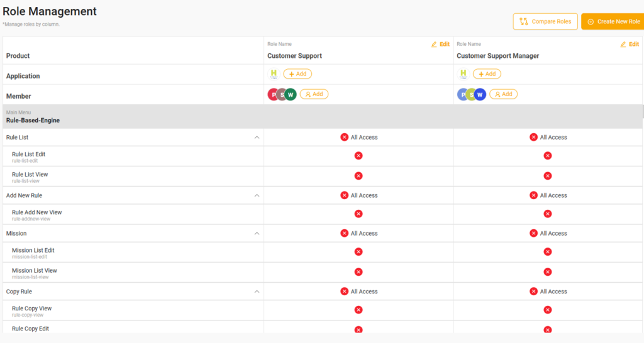Toggle Mission List Edit for Customer Support
The width and height of the screenshot is (644, 343).
click(x=358, y=251)
